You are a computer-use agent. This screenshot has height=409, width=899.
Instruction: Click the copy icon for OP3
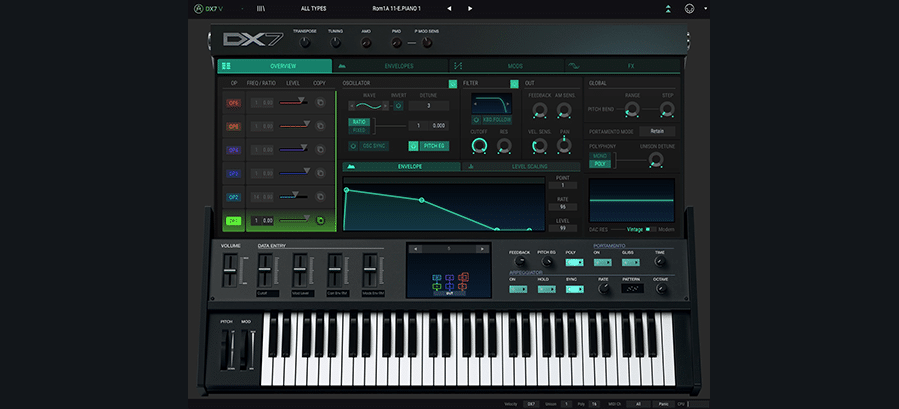(320, 173)
